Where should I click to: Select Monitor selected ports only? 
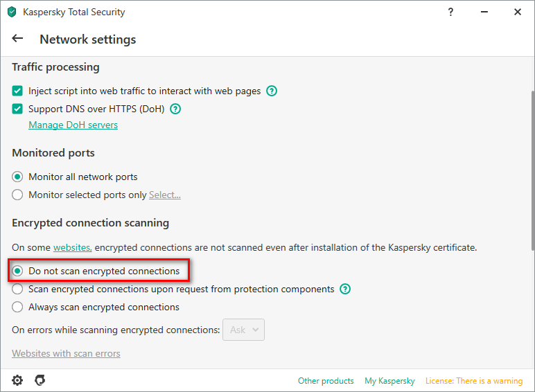click(x=17, y=195)
